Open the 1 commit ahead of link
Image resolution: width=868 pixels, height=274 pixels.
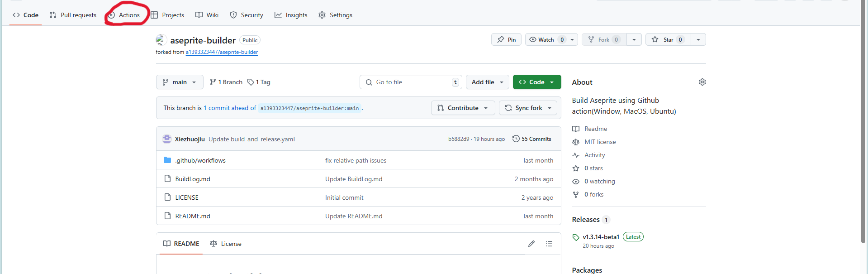pos(230,108)
